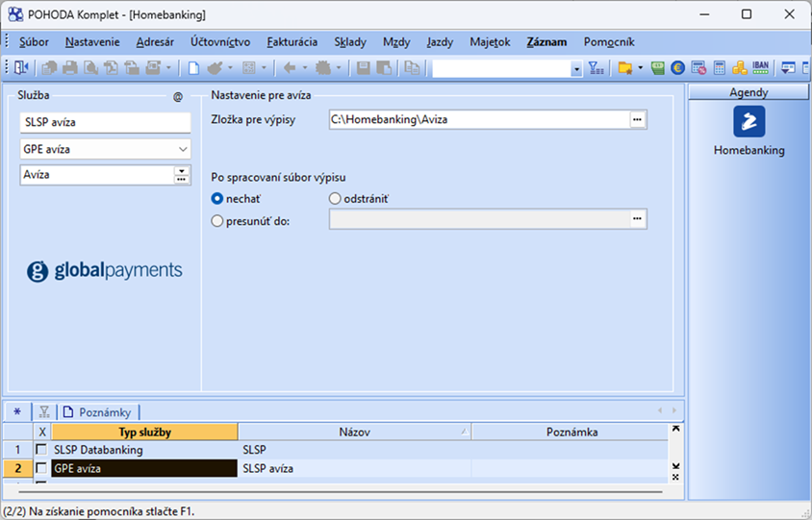Open the Adresár menu
The width and height of the screenshot is (812, 520).
click(155, 42)
